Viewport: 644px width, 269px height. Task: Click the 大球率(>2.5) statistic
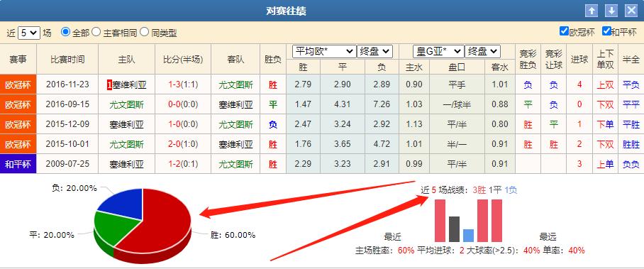[503, 250]
